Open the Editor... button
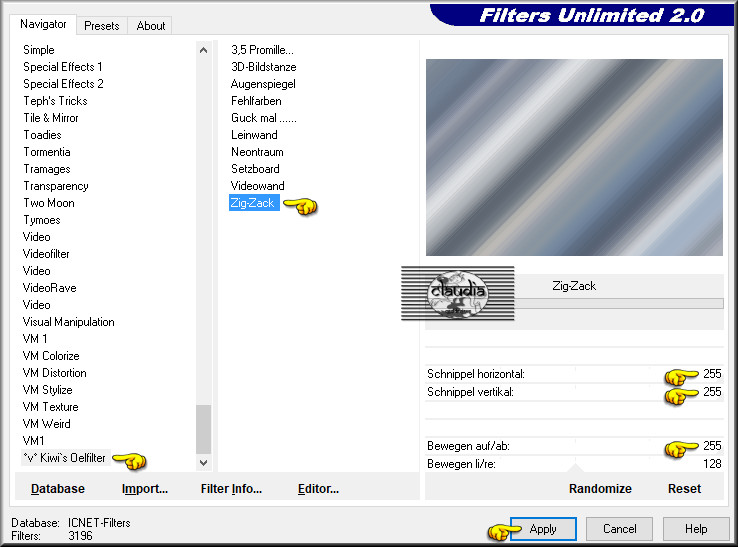 tap(318, 489)
